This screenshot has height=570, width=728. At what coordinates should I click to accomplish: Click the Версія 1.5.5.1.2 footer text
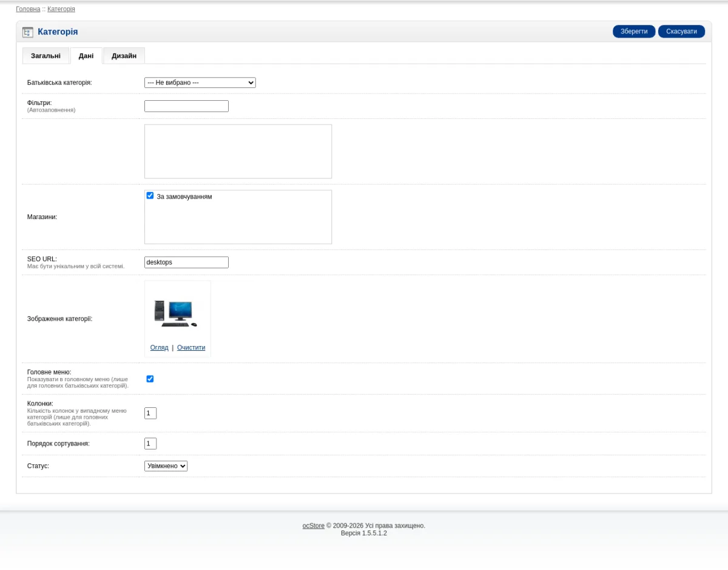coord(364,534)
